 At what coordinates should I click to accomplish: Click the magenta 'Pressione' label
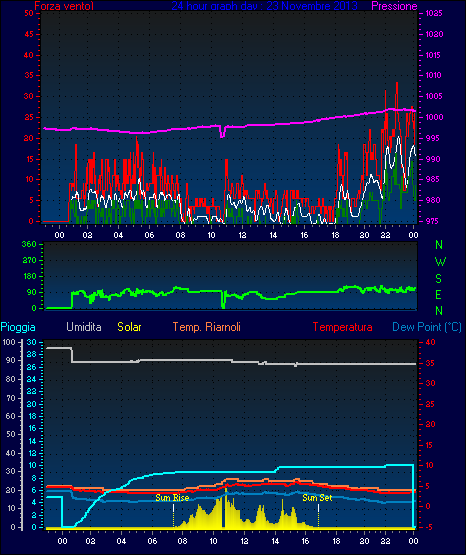click(x=394, y=6)
